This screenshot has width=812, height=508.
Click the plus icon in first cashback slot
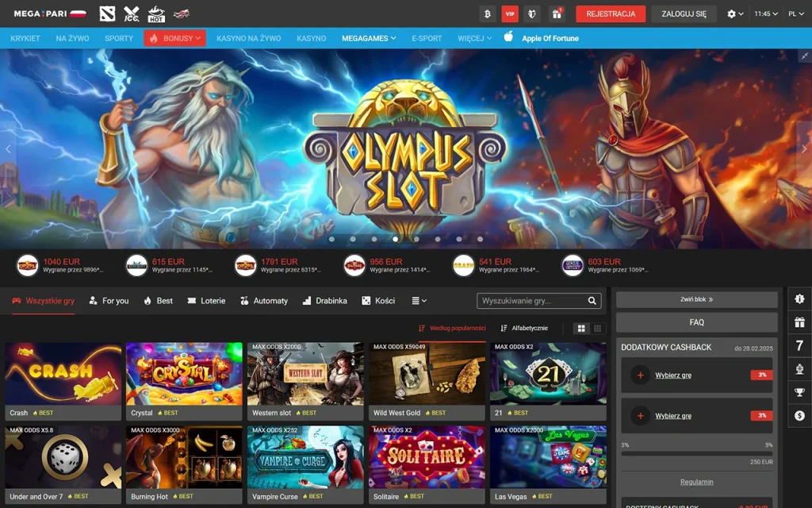(x=640, y=375)
